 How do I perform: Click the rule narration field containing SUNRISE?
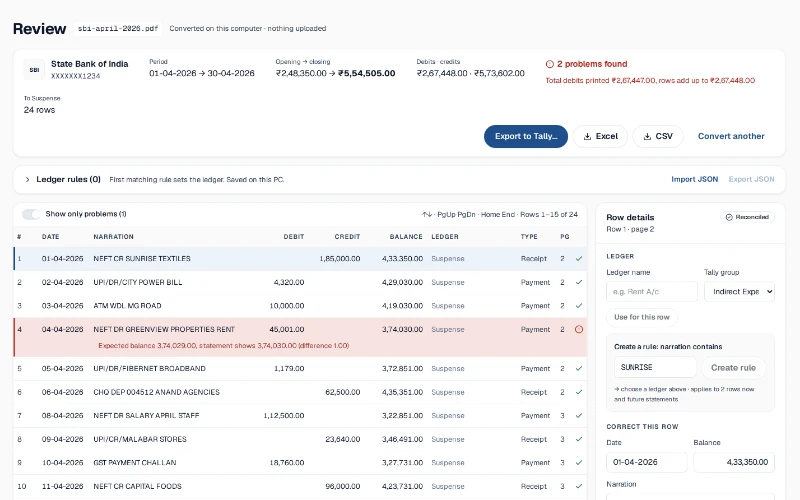pos(655,367)
